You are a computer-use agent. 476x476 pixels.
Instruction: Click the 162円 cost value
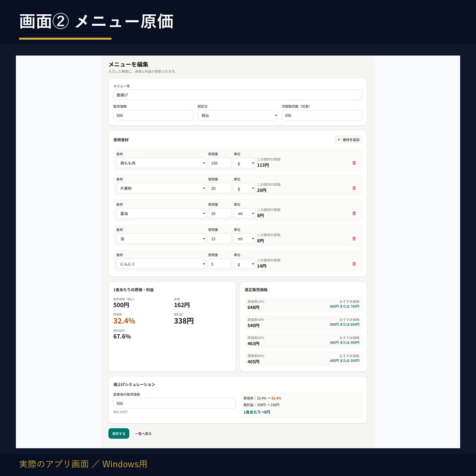(x=182, y=305)
